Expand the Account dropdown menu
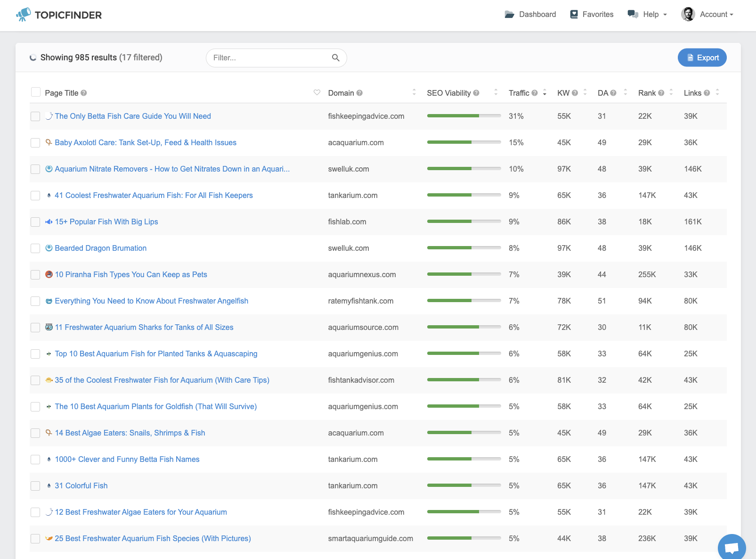This screenshot has width=756, height=559. click(707, 15)
